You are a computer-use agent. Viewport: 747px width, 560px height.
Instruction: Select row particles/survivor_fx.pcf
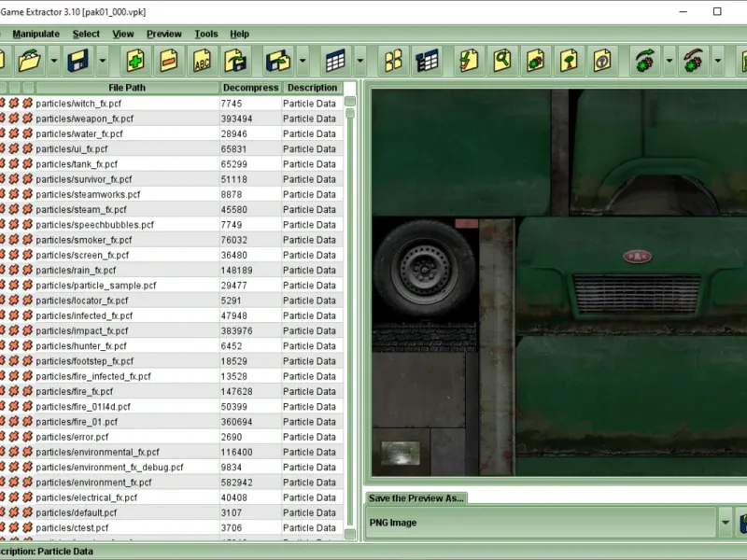[171, 179]
